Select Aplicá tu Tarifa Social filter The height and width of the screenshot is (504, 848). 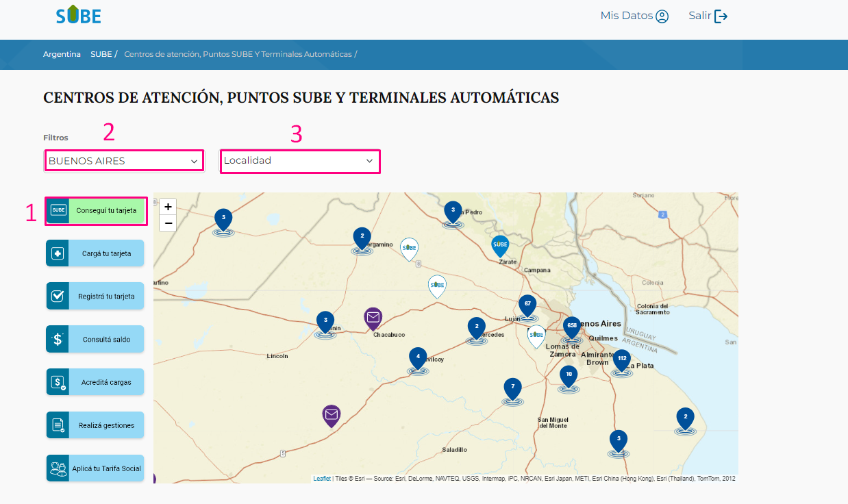[95, 468]
